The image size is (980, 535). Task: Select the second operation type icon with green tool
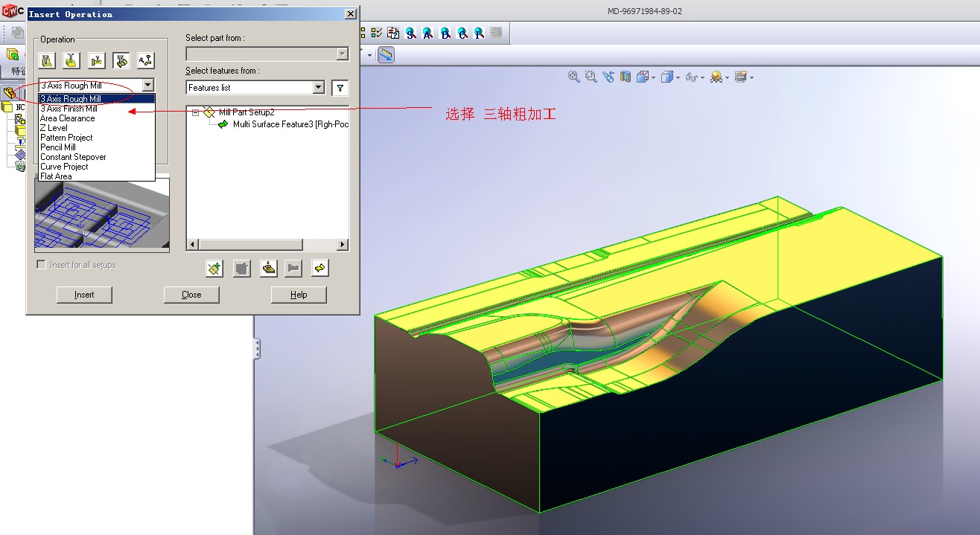71,61
